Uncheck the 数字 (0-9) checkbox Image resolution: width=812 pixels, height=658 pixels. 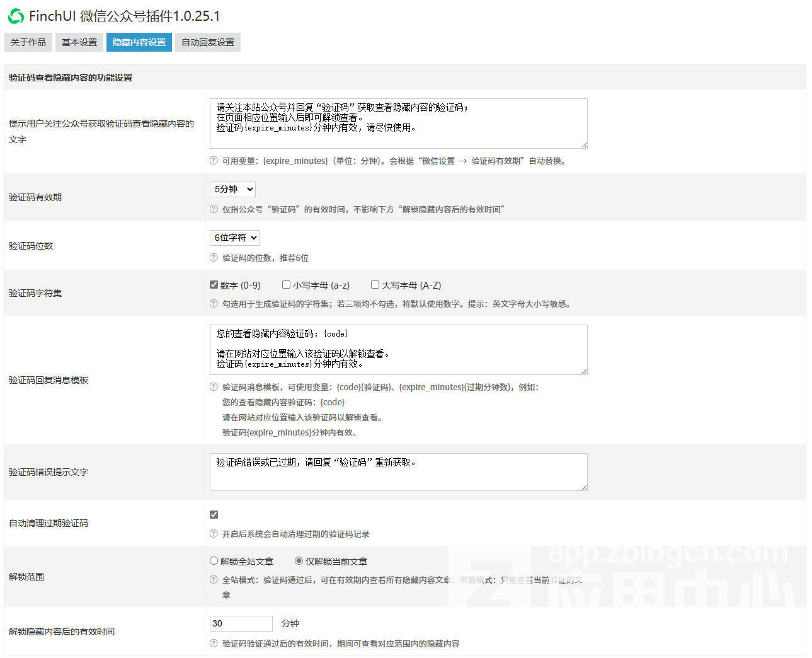[x=214, y=285]
